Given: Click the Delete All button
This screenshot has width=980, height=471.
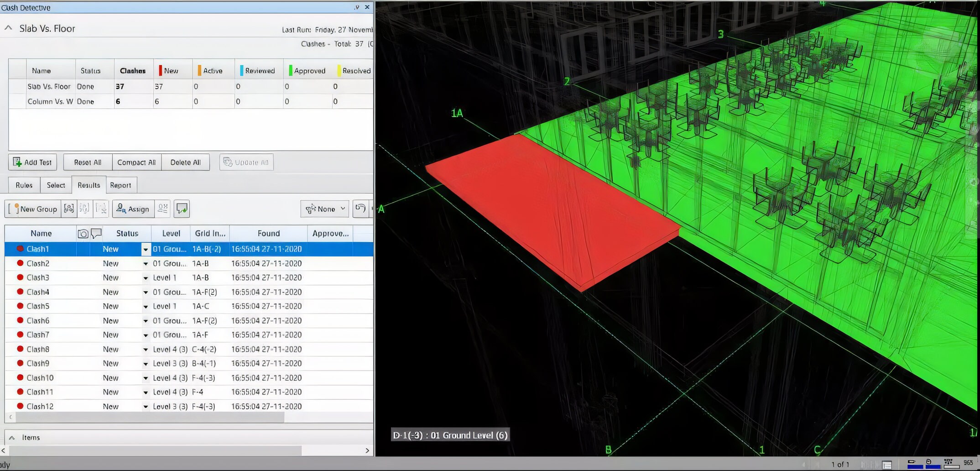Looking at the screenshot, I should [185, 162].
